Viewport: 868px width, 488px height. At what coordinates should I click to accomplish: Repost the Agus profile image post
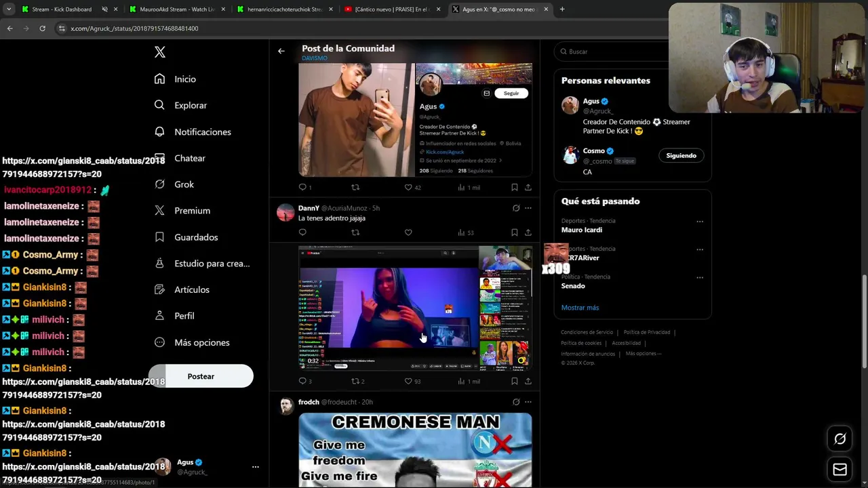click(355, 187)
